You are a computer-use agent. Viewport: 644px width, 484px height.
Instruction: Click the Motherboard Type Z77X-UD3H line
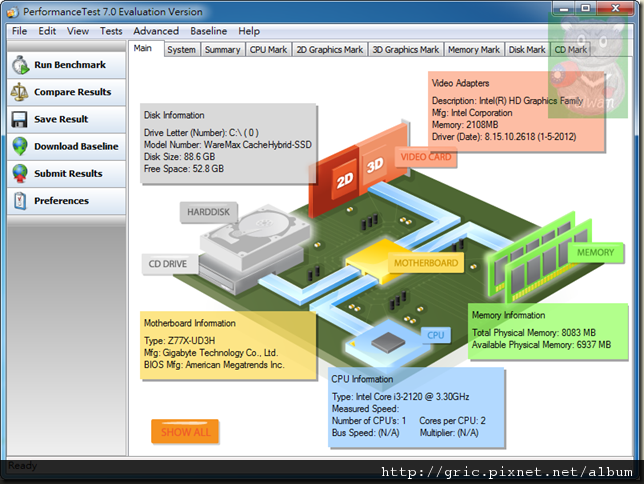point(179,341)
